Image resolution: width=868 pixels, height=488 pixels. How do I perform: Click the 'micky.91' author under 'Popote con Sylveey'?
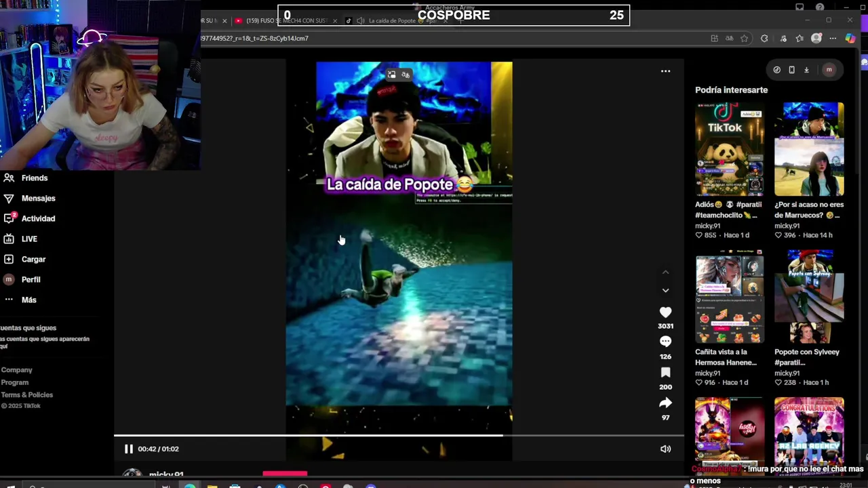[x=787, y=373]
